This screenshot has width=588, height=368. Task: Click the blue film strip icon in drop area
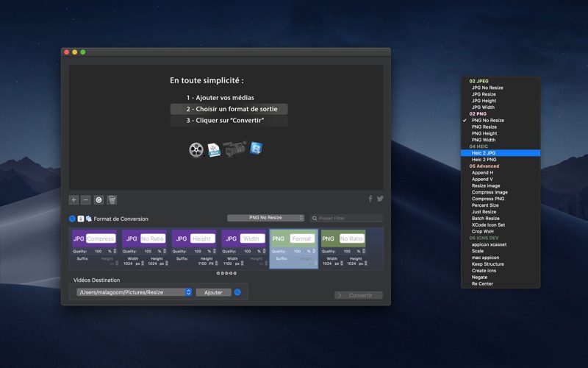pos(256,148)
